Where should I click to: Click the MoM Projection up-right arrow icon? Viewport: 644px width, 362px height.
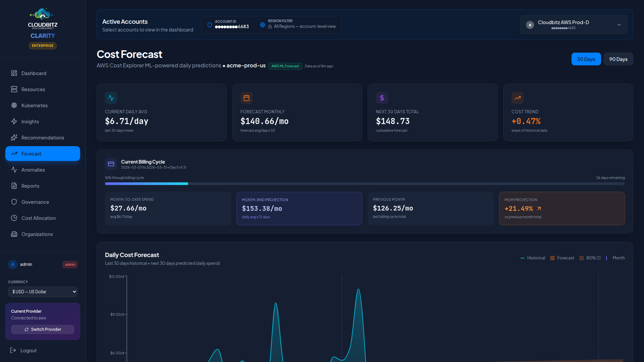539,208
